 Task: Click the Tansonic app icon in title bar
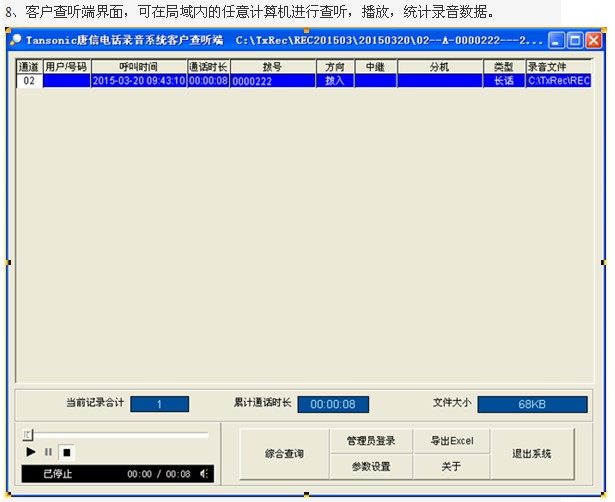(x=16, y=40)
